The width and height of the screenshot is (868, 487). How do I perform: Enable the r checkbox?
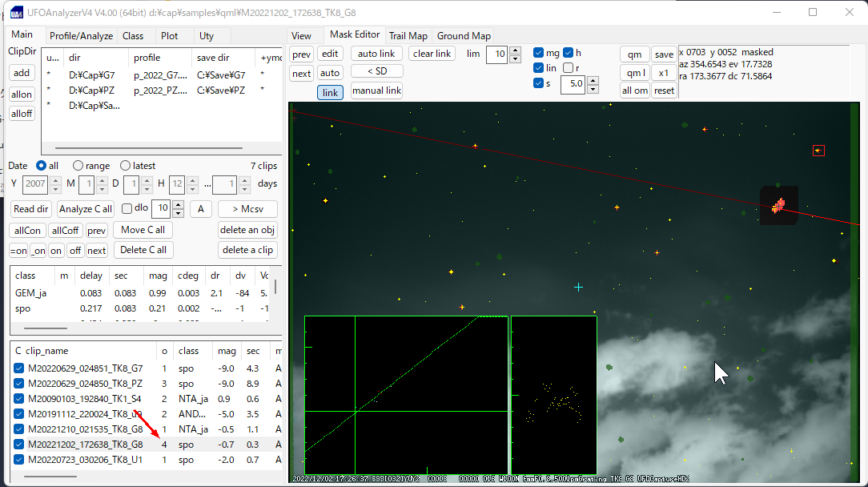[x=569, y=68]
